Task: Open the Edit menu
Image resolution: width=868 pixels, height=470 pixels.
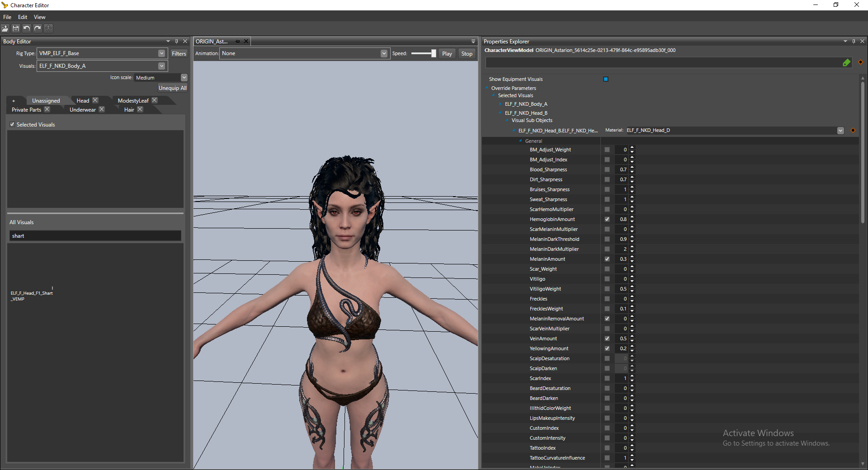Action: [x=23, y=17]
